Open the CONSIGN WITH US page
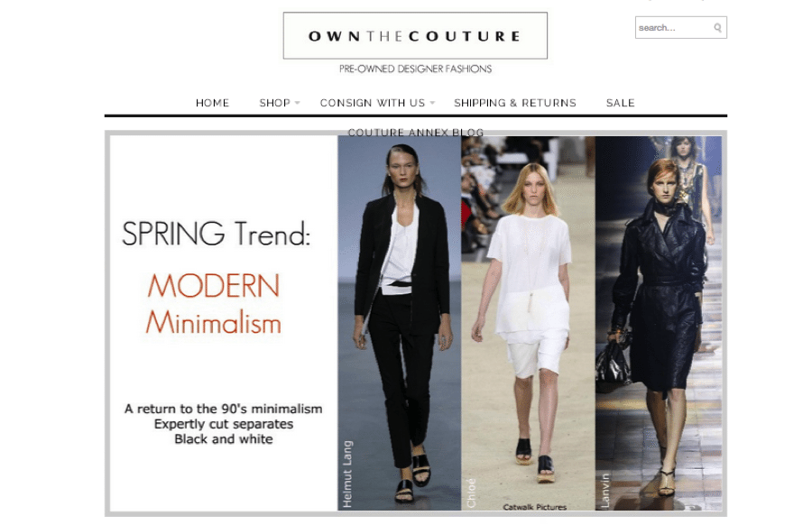 (373, 103)
